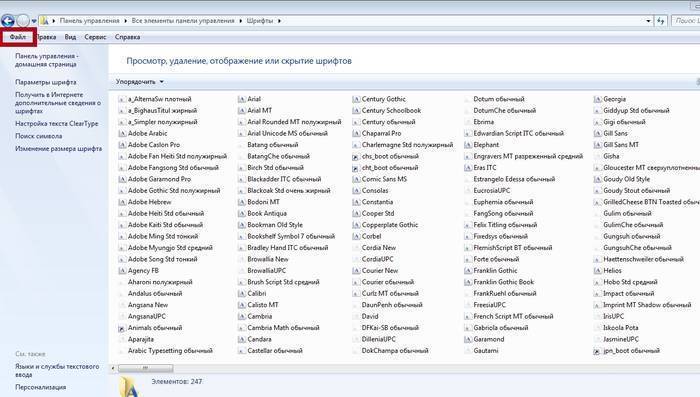Click the Шрифты breadcrumb segment

pos(259,21)
